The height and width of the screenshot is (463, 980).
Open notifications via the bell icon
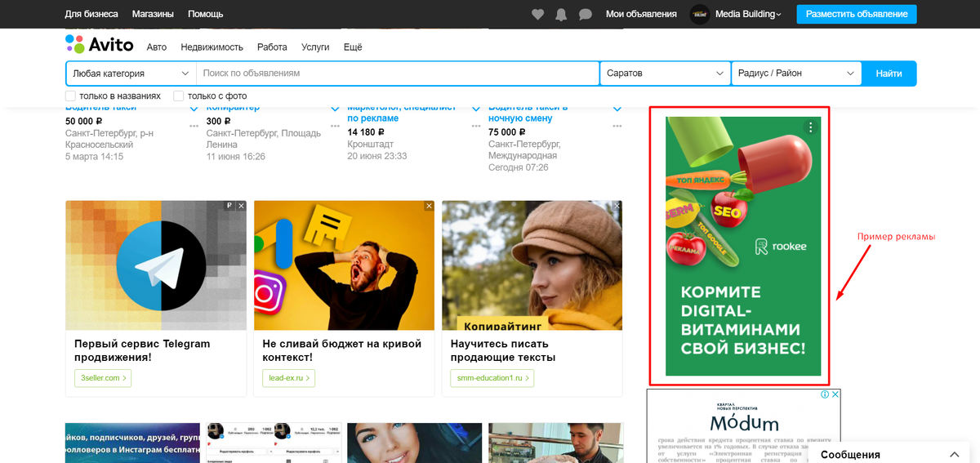pyautogui.click(x=561, y=14)
